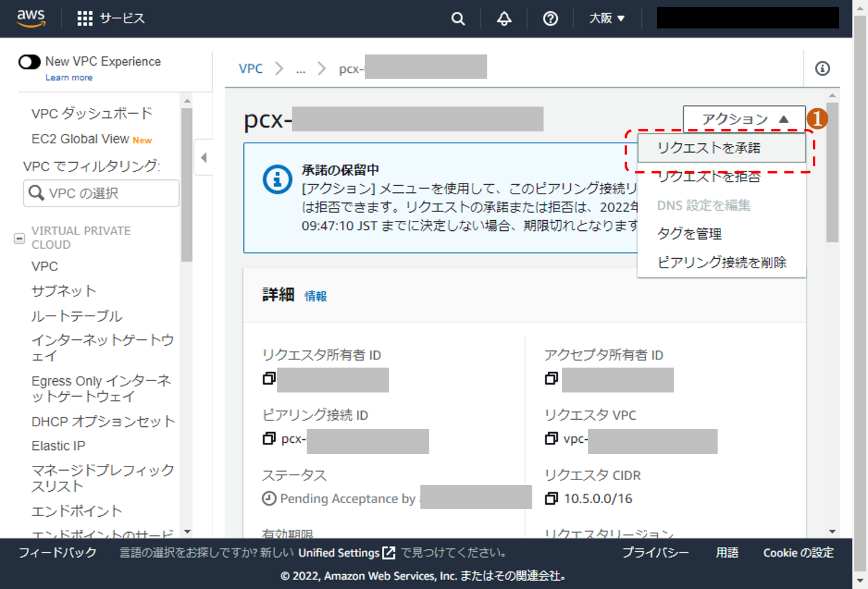The image size is (868, 589).
Task: Open the 大阪 region dropdown
Action: [606, 18]
